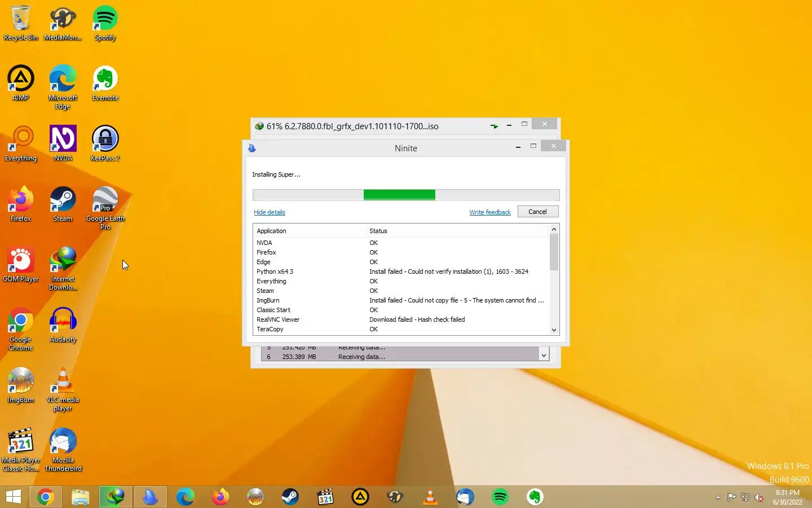Click the download window title bar 61% iso
This screenshot has width=812, height=508.
(352, 126)
